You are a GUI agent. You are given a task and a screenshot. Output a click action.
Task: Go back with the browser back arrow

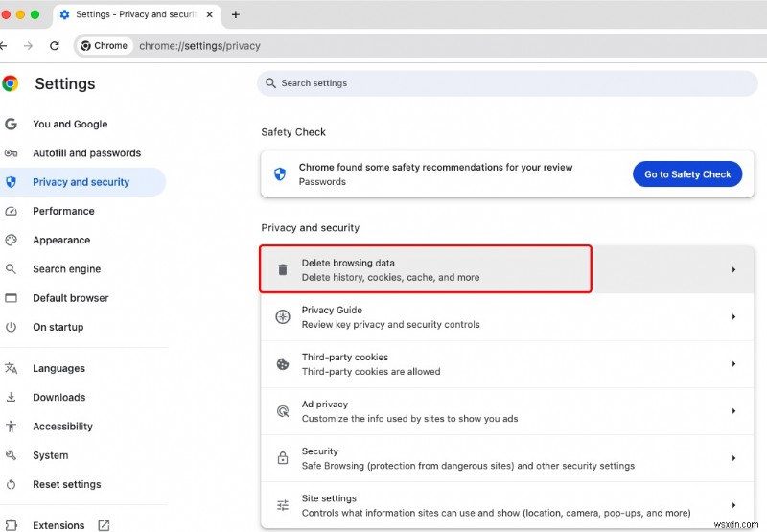point(3,45)
